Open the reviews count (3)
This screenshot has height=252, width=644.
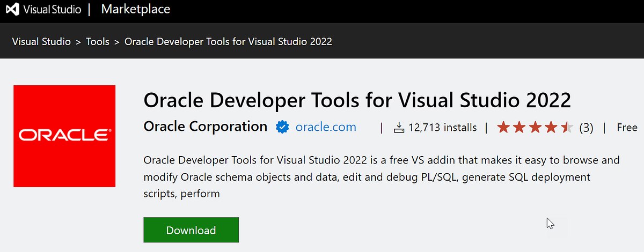pyautogui.click(x=586, y=128)
